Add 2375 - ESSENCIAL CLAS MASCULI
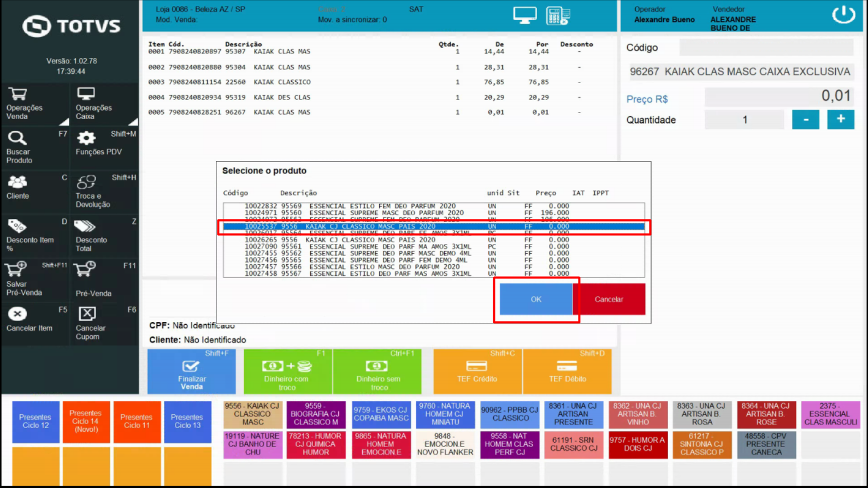This screenshot has height=488, width=868. click(830, 414)
